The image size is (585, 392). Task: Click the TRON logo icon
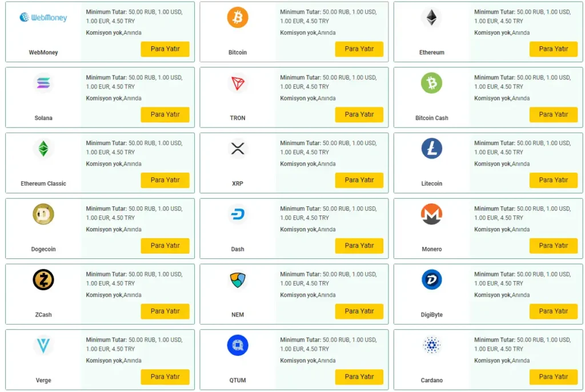click(238, 83)
